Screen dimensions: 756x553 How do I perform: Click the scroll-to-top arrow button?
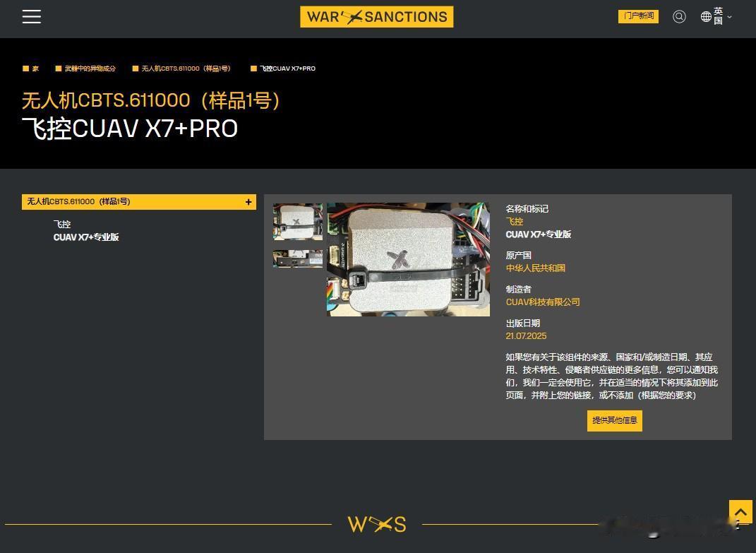740,512
